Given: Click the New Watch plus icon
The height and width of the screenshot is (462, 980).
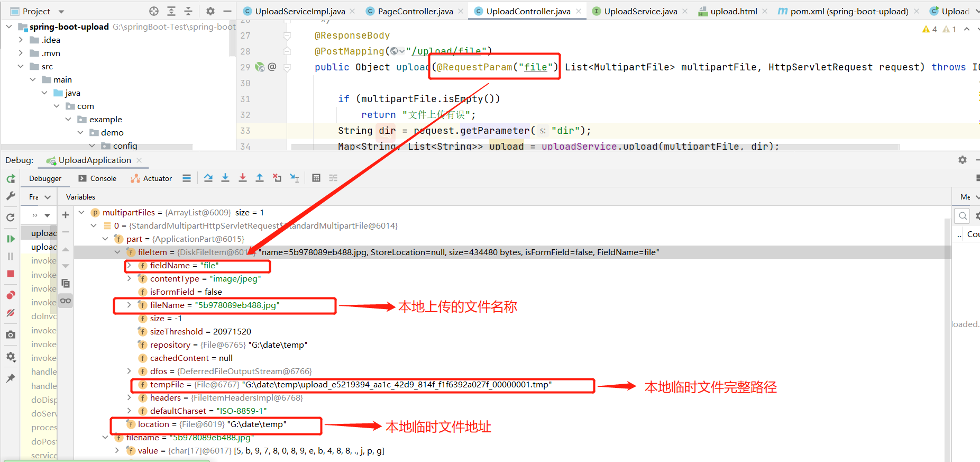Looking at the screenshot, I should pos(66,215).
